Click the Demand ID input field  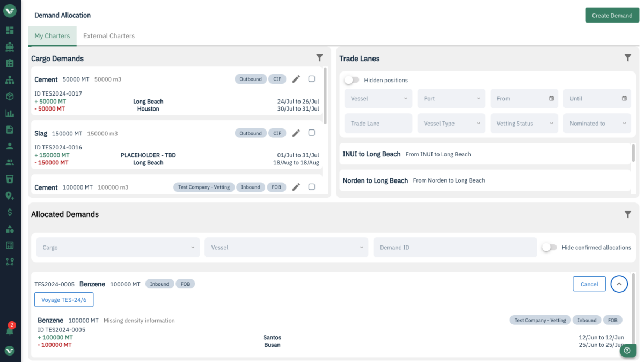click(x=455, y=248)
